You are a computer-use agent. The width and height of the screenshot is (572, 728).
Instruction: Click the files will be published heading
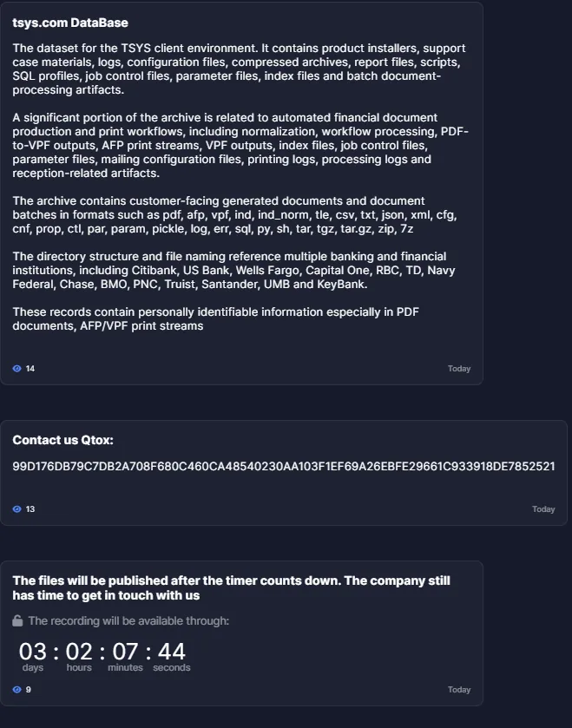click(231, 587)
